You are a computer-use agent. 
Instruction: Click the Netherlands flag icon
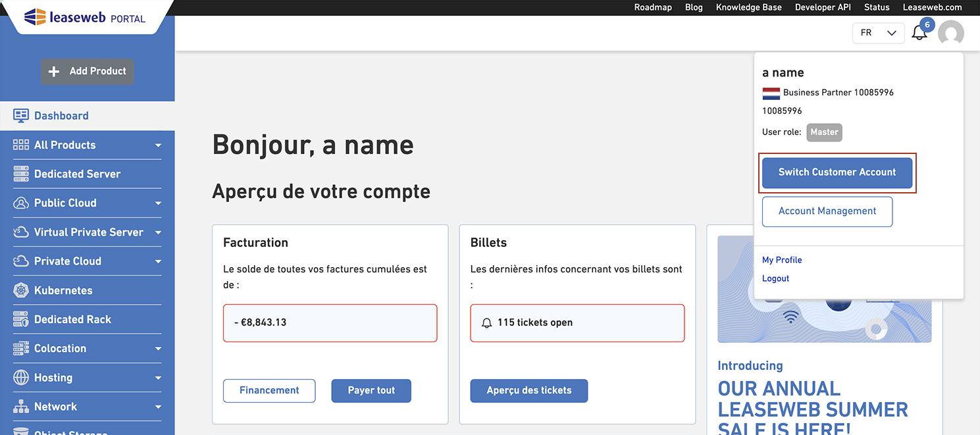771,93
